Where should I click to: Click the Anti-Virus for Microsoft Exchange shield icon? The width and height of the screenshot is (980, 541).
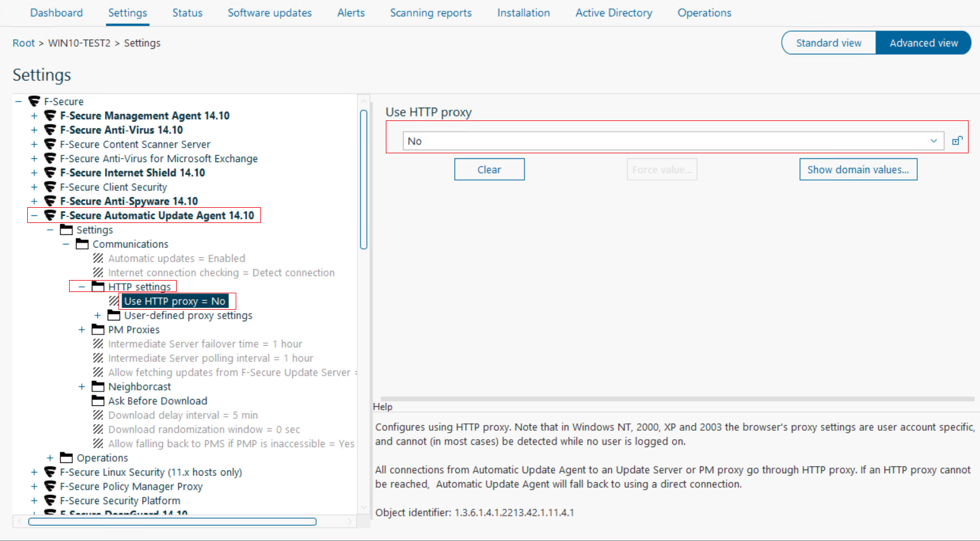click(x=50, y=158)
